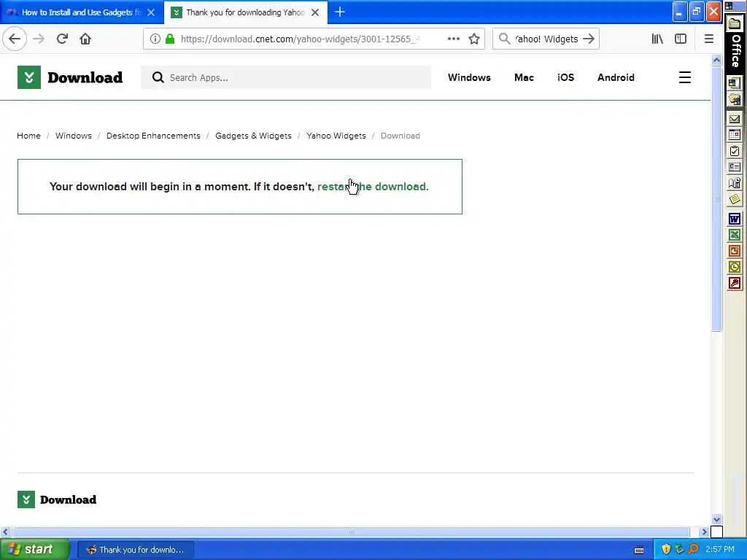Create a new mail message from Office bar
Viewport: 747px width, 560px height.
pos(734,119)
